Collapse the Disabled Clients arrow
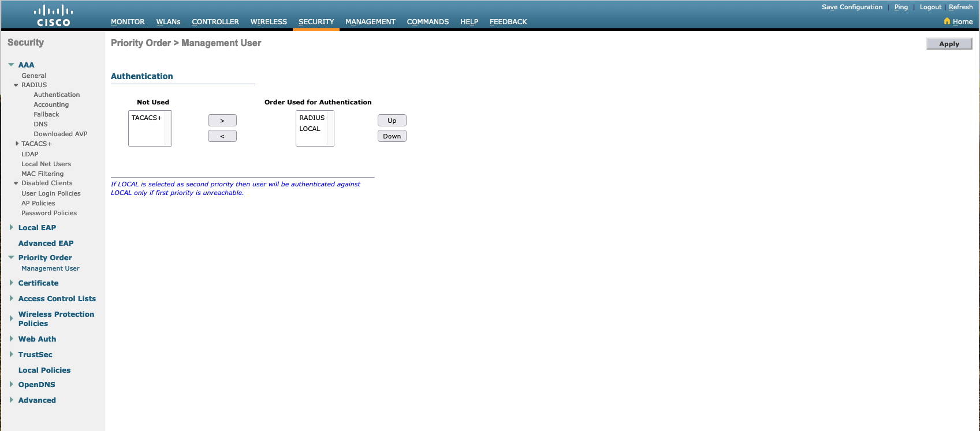The width and height of the screenshot is (980, 431). (x=16, y=183)
